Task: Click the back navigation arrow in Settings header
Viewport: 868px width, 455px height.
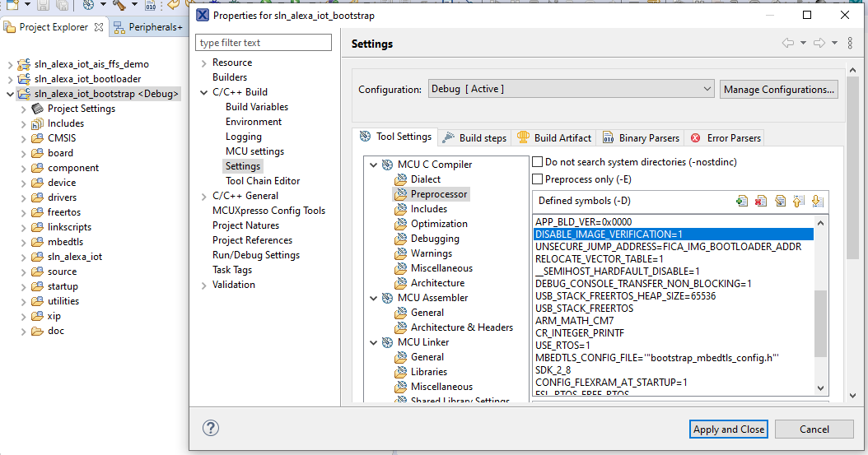Action: click(788, 44)
